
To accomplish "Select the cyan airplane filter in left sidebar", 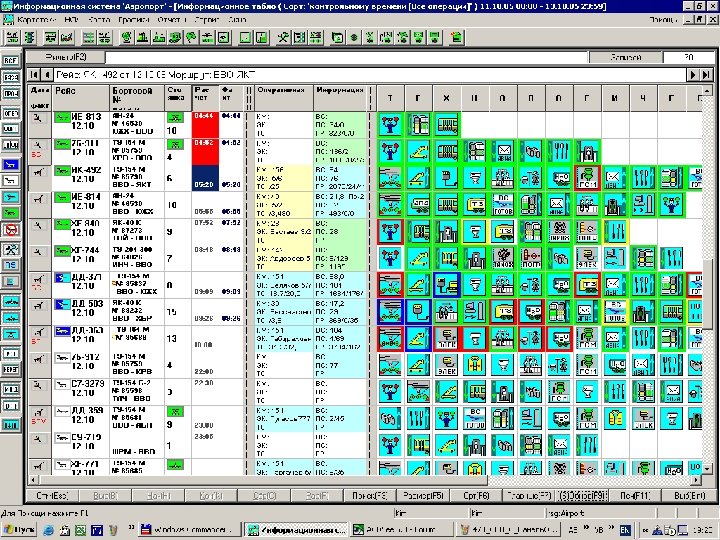I will pos(11,197).
